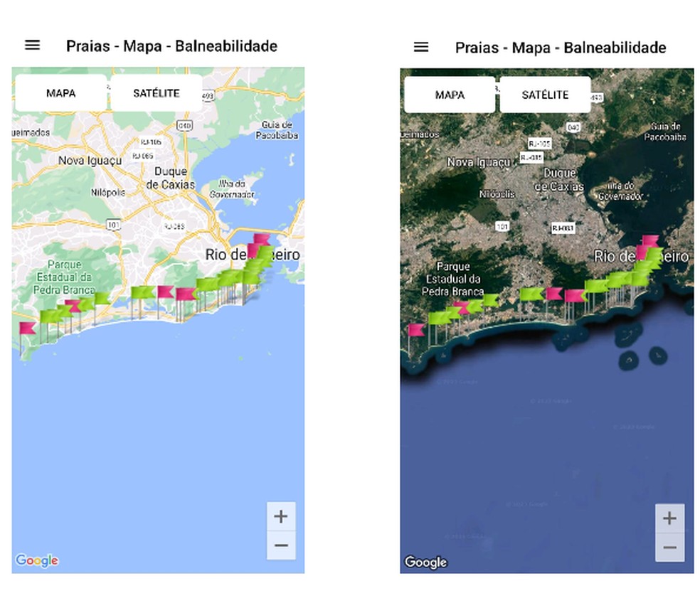700x603 pixels.
Task: Click Guia de Pacobaíba label on satellite map
Action: pos(665,132)
